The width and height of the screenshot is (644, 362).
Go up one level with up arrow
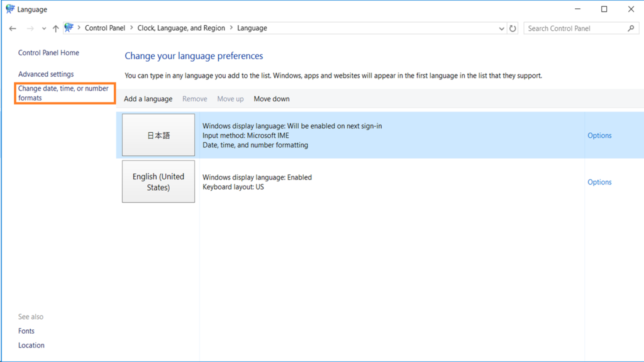(x=55, y=28)
